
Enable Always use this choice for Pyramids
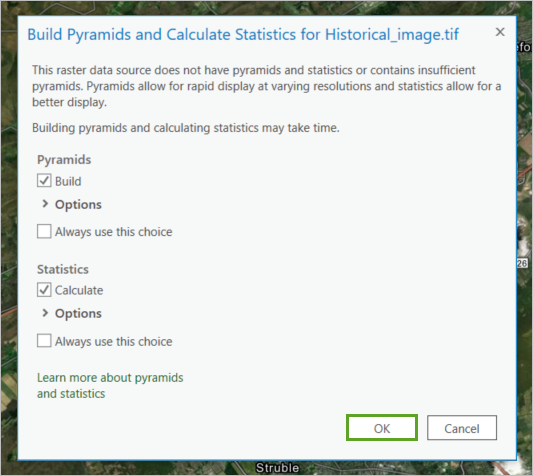[44, 231]
